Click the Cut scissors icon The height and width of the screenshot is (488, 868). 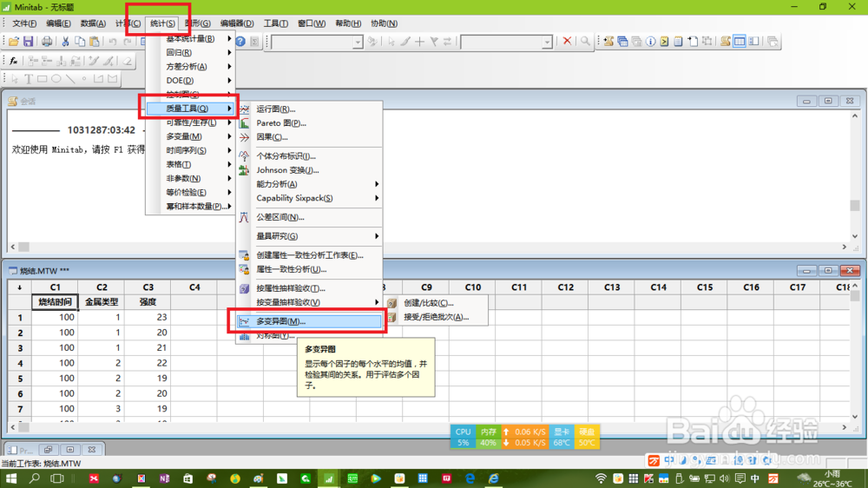[65, 42]
